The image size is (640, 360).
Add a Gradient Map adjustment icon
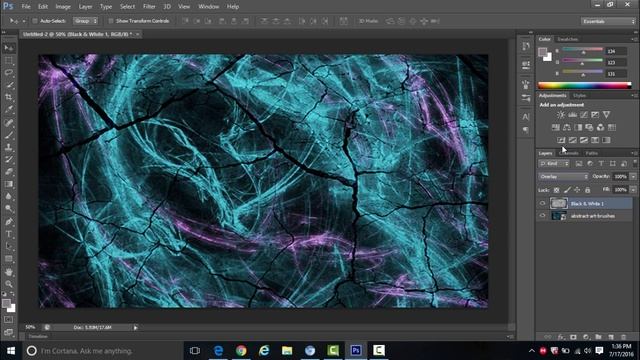tap(607, 140)
